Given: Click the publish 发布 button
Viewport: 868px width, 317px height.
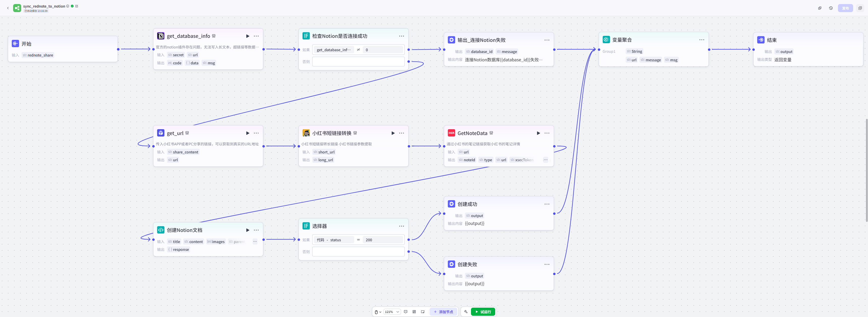Looking at the screenshot, I should coord(846,8).
